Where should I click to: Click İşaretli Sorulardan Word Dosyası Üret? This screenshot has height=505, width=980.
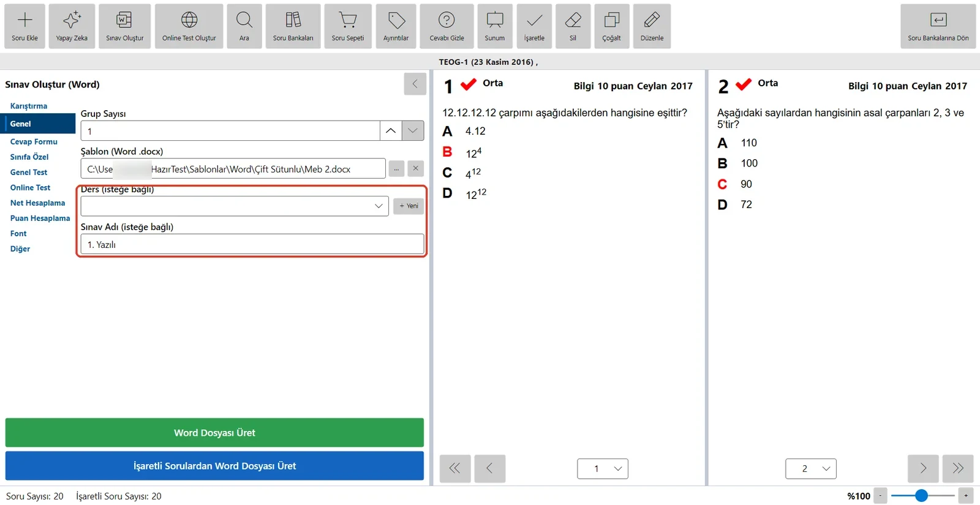[x=214, y=466]
